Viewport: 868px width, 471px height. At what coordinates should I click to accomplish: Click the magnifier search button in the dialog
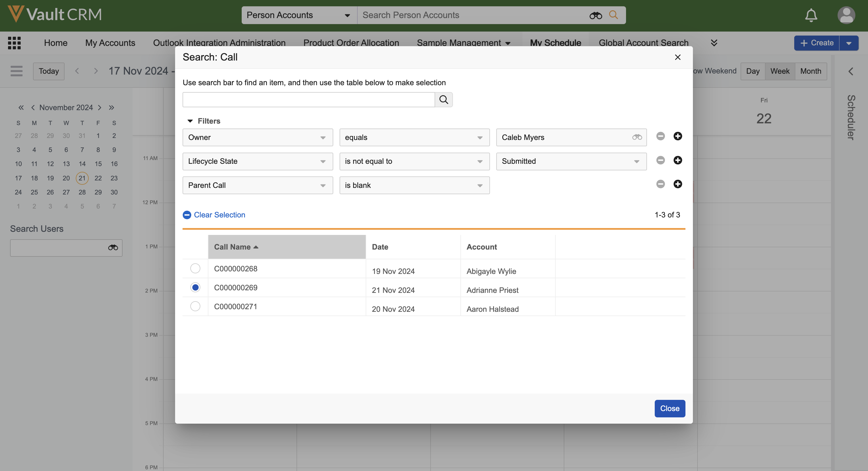click(x=443, y=100)
